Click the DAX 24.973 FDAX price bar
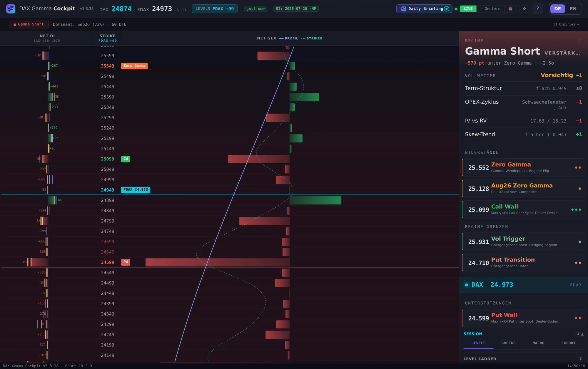588x369 pixels. pos(523,285)
